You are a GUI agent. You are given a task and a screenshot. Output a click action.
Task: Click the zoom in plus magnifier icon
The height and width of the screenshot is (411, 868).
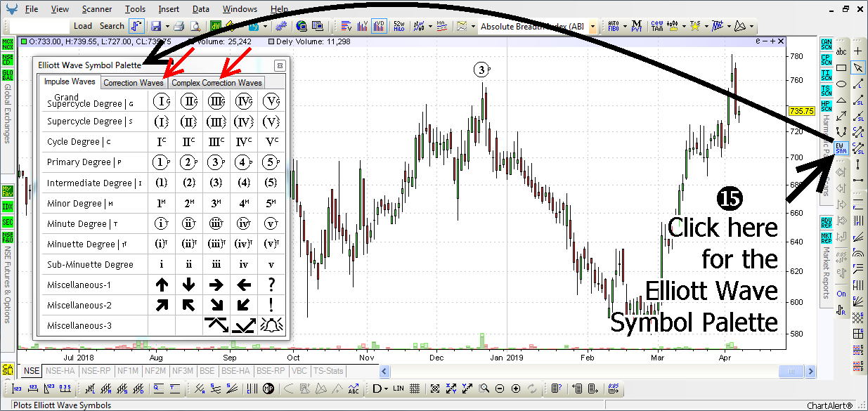tap(516, 389)
